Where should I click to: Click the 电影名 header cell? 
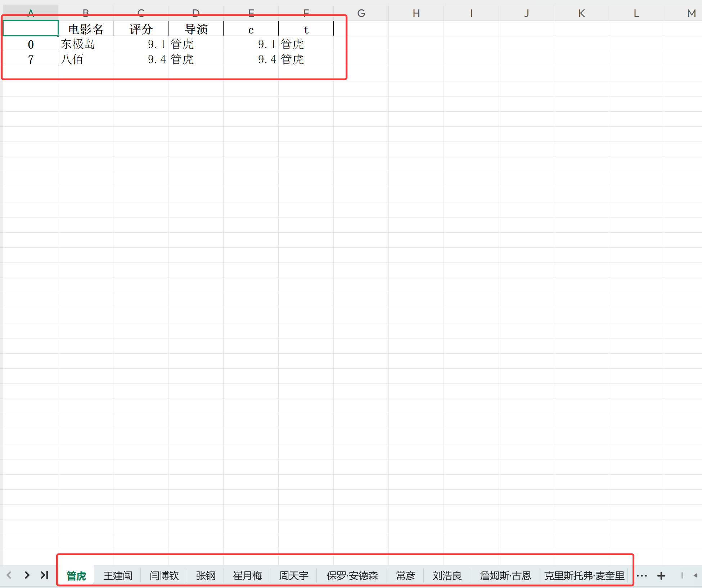(86, 29)
